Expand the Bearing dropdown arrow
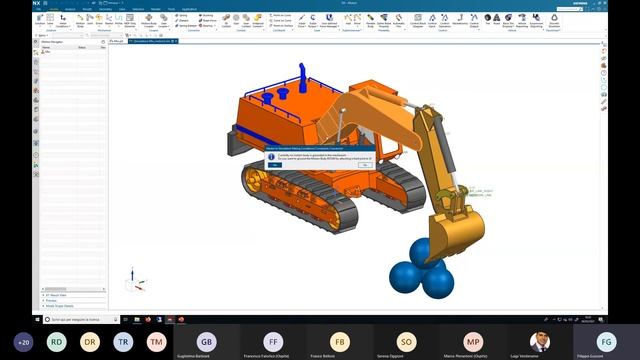Viewport: 640px width, 360px height. pyautogui.click(x=216, y=26)
